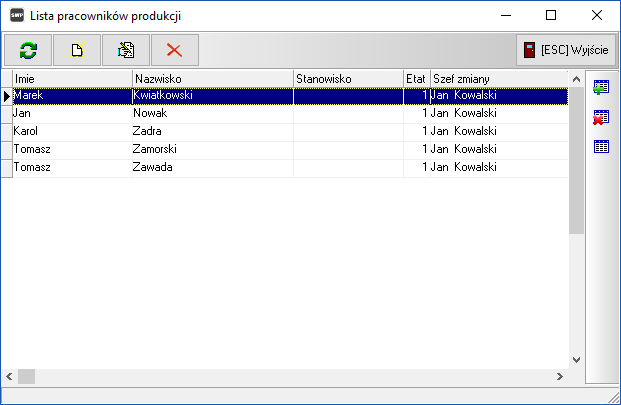Click the green refresh list icon

pos(28,50)
